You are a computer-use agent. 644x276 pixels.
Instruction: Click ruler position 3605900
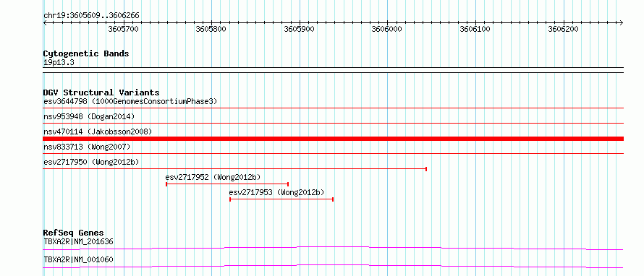[300, 29]
